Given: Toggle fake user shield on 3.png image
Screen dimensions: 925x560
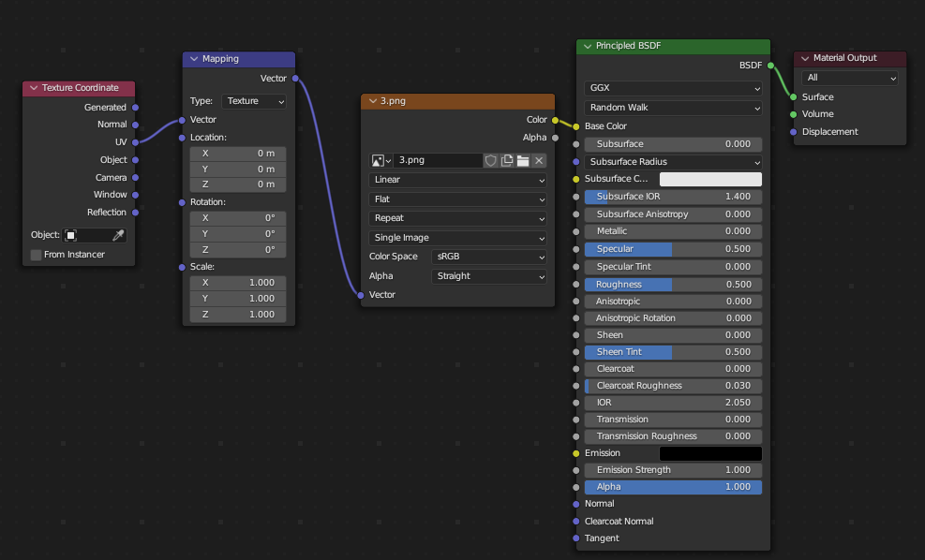Looking at the screenshot, I should click(x=491, y=160).
